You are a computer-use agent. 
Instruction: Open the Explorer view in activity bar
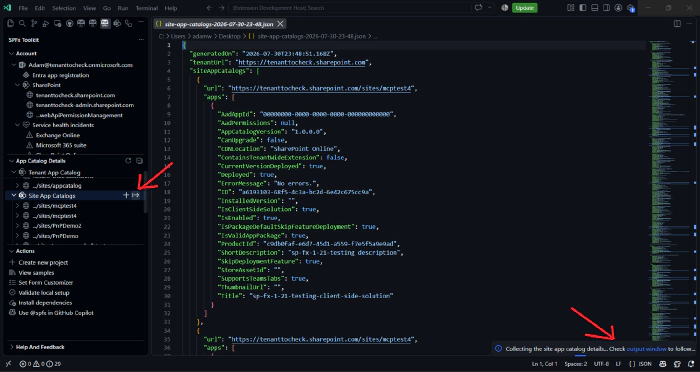[11, 24]
